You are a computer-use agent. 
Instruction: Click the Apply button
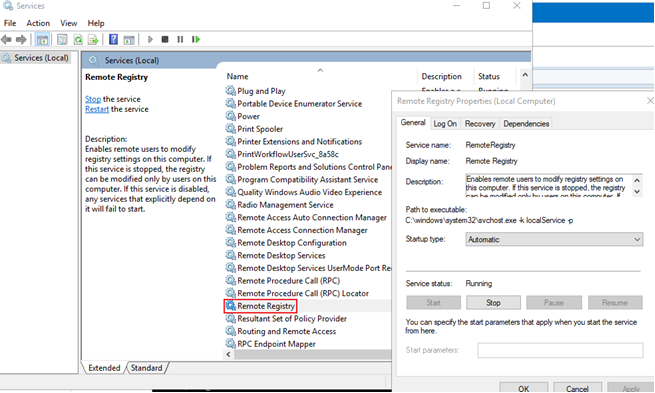[x=631, y=388]
